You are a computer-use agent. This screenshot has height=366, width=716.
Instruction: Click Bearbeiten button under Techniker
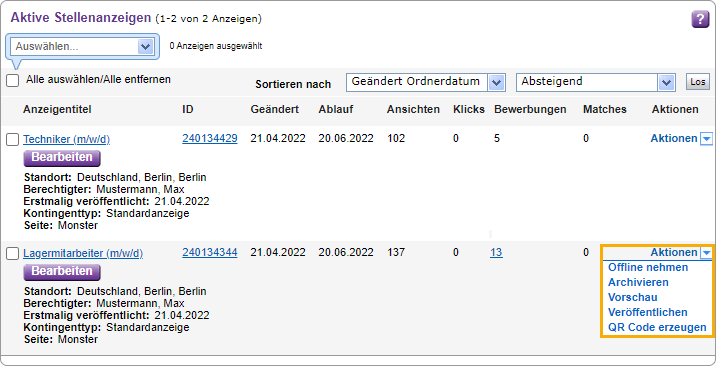pyautogui.click(x=62, y=158)
